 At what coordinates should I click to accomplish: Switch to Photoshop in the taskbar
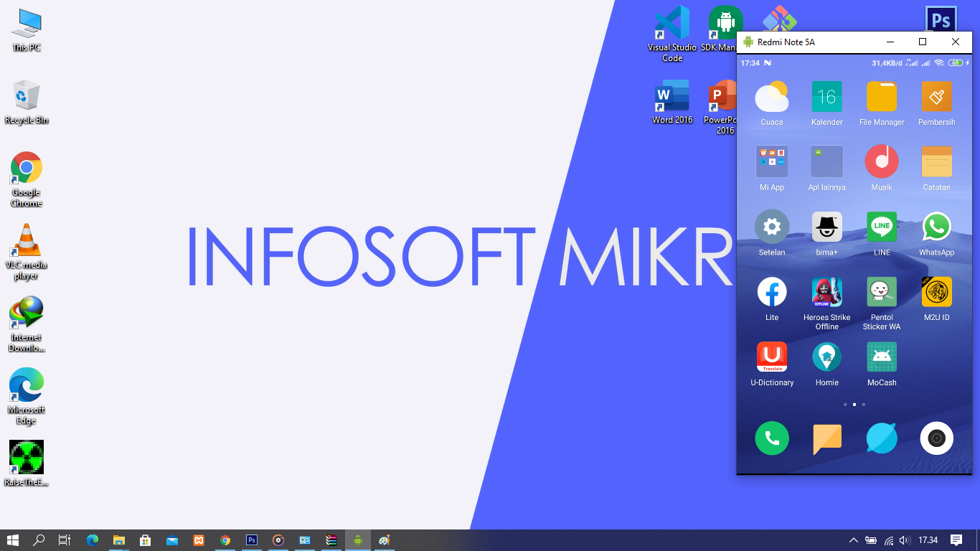pos(252,540)
